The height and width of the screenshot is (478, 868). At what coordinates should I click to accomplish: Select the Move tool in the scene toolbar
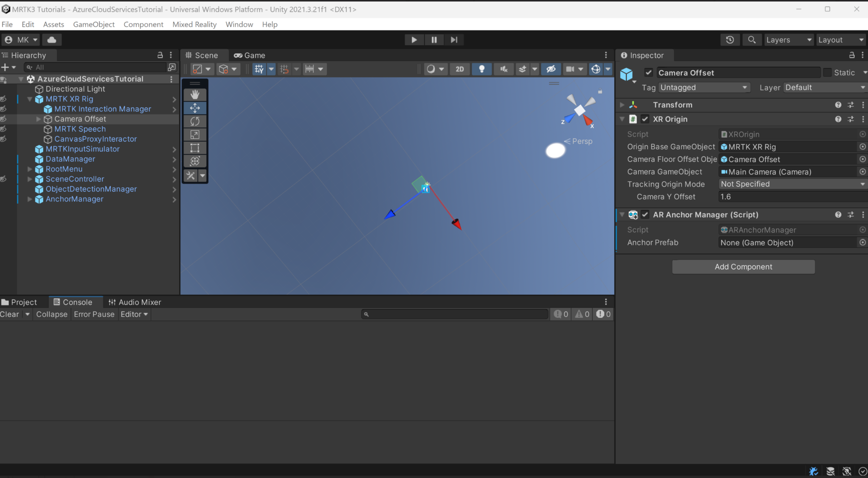pos(195,108)
